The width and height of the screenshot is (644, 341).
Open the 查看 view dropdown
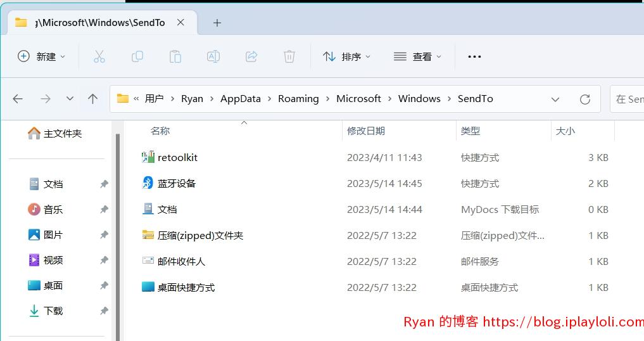click(417, 56)
